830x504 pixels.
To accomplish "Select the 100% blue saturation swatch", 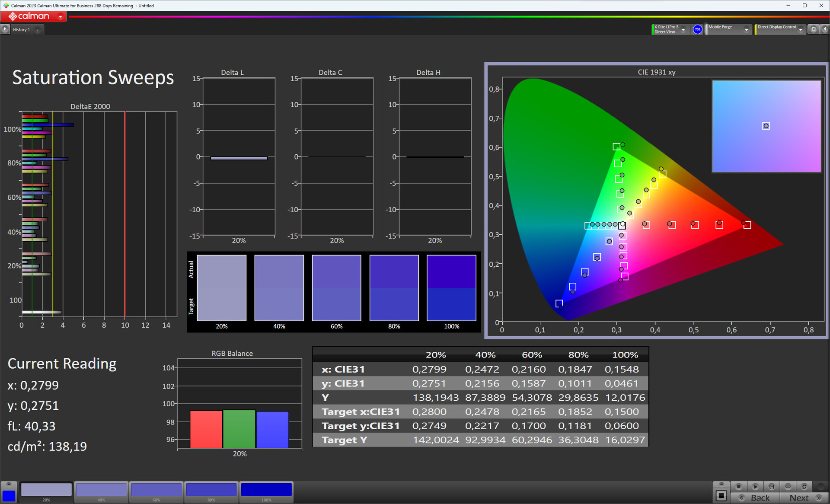I will coord(266,490).
